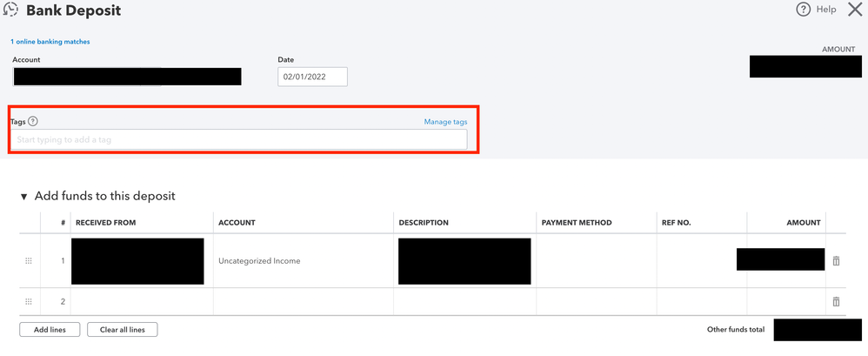Click the Date field showing 02/01/2022
This screenshot has width=868, height=356.
click(313, 77)
